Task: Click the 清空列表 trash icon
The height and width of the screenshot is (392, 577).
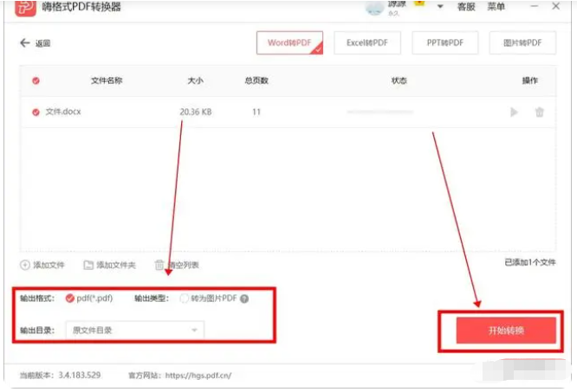Action: coord(159,265)
